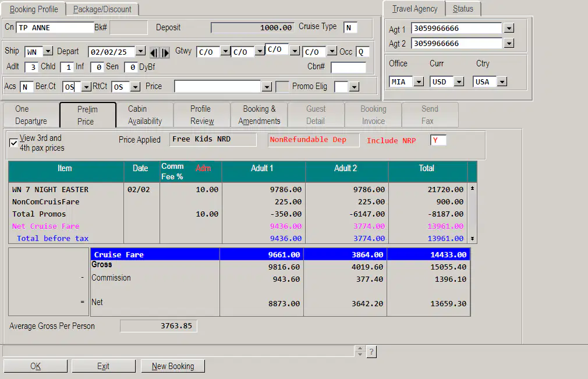The height and width of the screenshot is (379, 588).
Task: Click the Acs field
Action: tap(26, 87)
